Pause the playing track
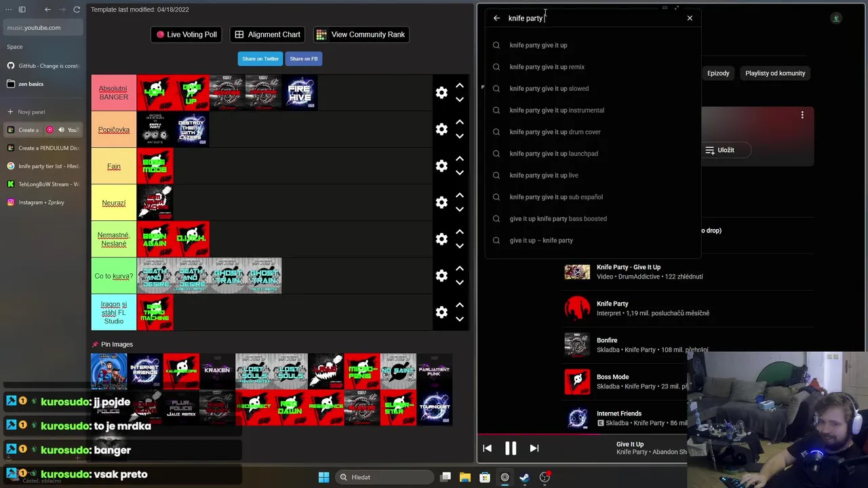868x488 pixels. click(x=511, y=448)
